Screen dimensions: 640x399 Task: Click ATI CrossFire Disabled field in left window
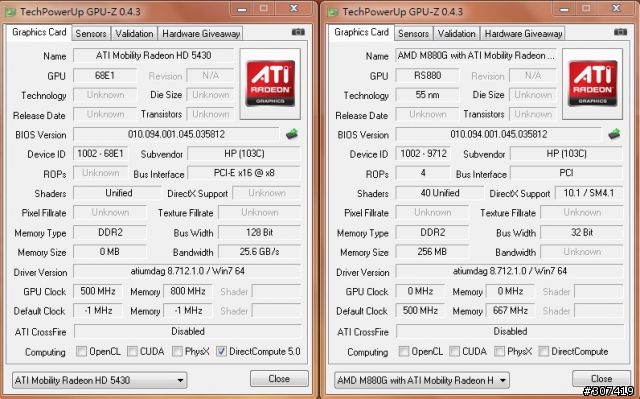pos(188,331)
